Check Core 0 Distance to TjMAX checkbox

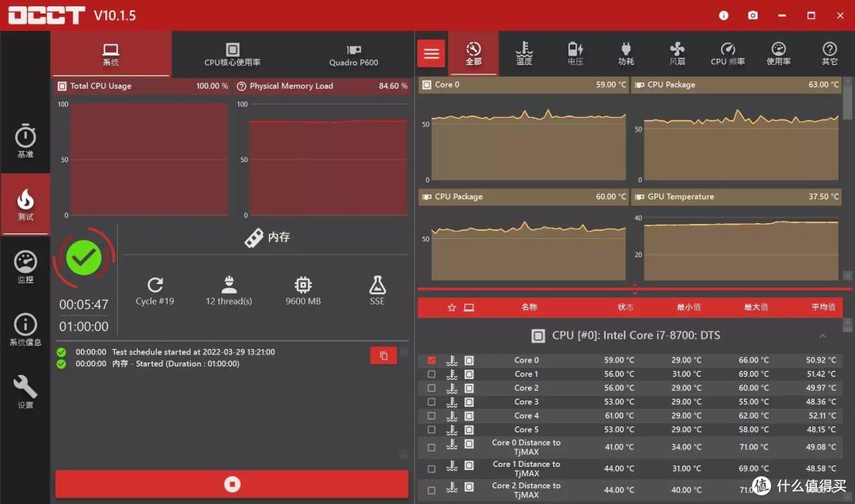pos(431,447)
